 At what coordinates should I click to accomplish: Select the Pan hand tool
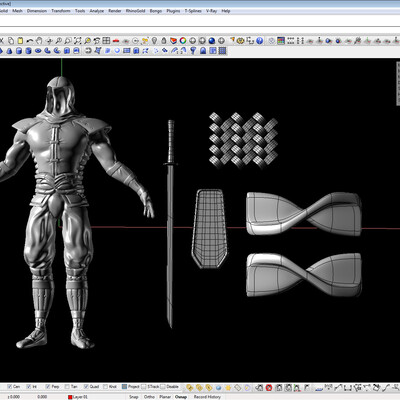(x=39, y=41)
